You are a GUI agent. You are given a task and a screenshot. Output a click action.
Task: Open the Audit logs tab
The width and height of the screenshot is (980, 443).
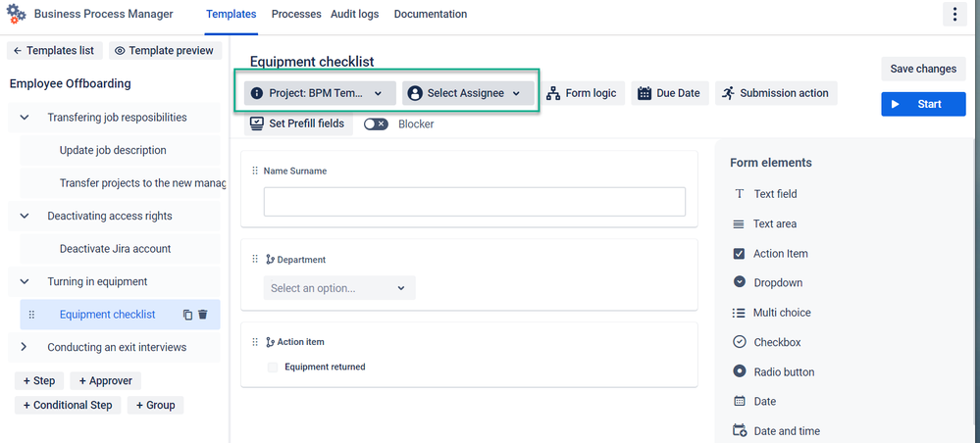(x=354, y=14)
